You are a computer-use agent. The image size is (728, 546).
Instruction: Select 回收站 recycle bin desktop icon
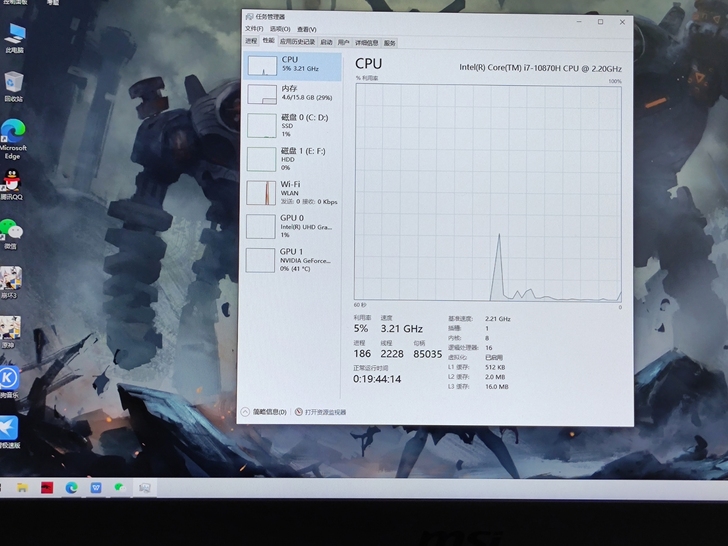point(13,87)
